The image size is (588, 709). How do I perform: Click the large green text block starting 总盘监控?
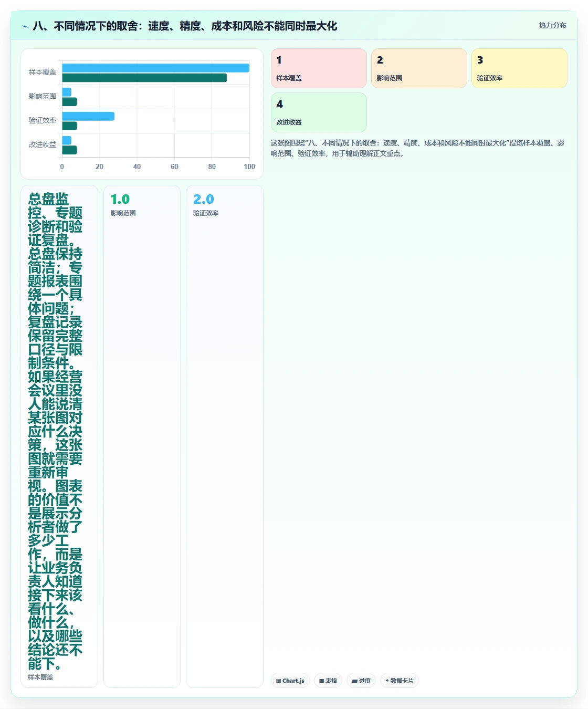55,431
